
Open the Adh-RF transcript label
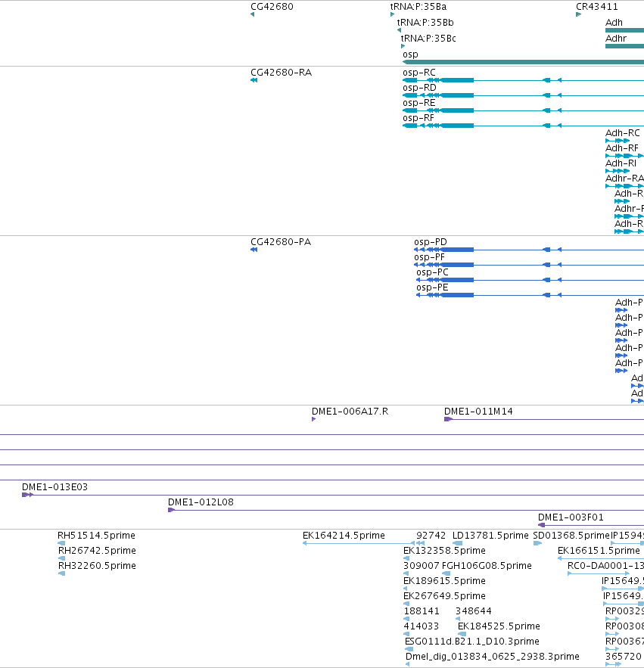point(622,148)
